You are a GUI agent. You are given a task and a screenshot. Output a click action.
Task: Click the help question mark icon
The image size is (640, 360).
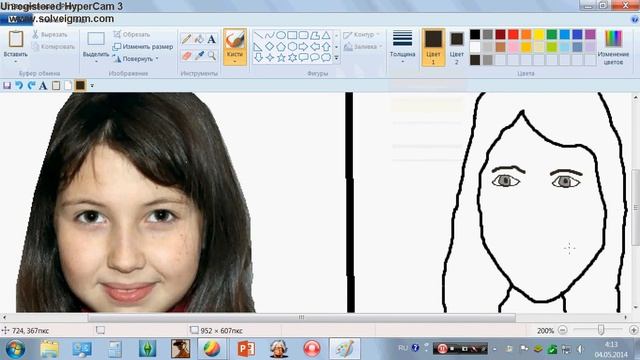point(635,19)
